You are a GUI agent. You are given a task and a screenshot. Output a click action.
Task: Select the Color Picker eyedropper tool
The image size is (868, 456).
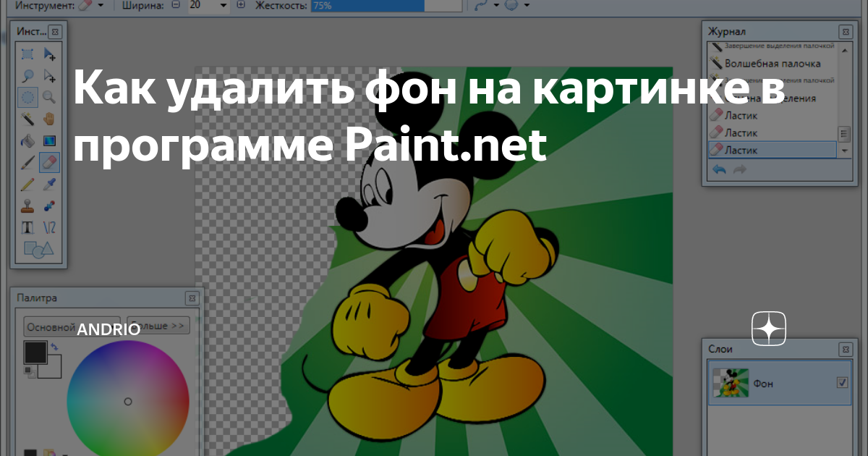tap(49, 184)
